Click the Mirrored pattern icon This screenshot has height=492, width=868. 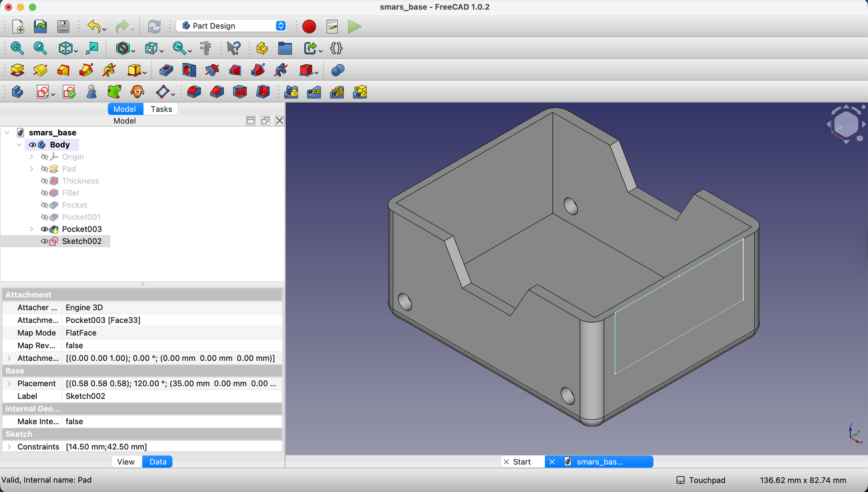(291, 92)
